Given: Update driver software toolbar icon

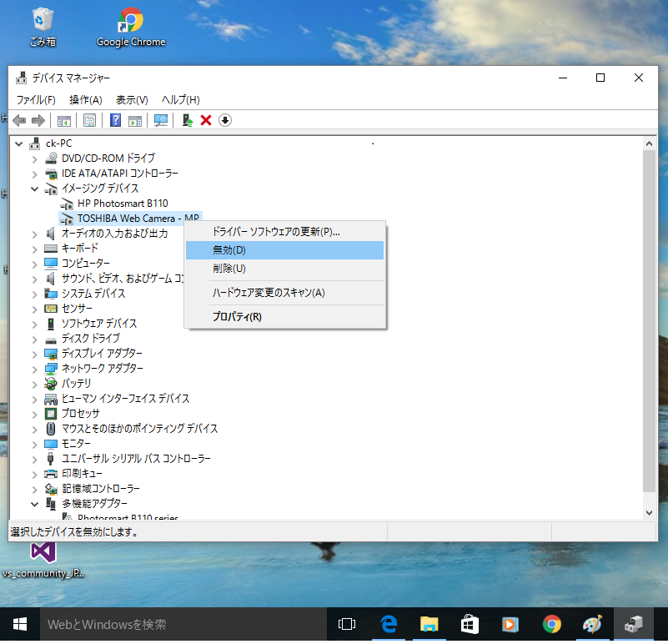Looking at the screenshot, I should click(x=187, y=121).
